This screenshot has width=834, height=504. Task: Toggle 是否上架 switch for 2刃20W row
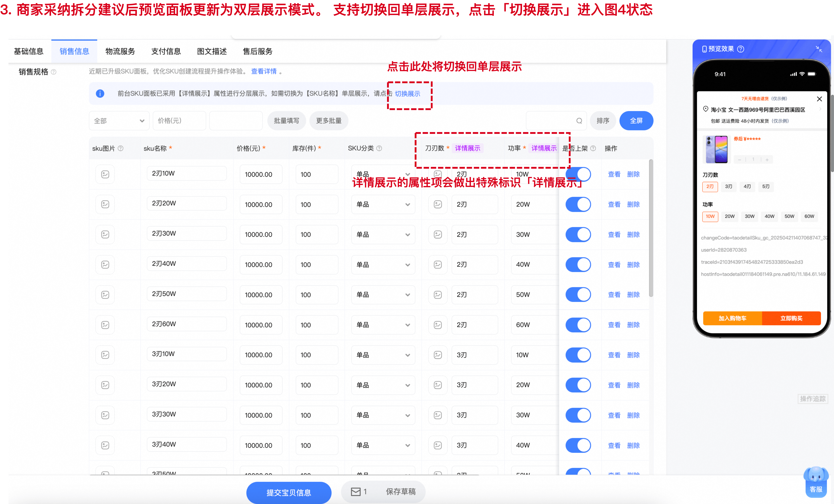click(x=578, y=204)
